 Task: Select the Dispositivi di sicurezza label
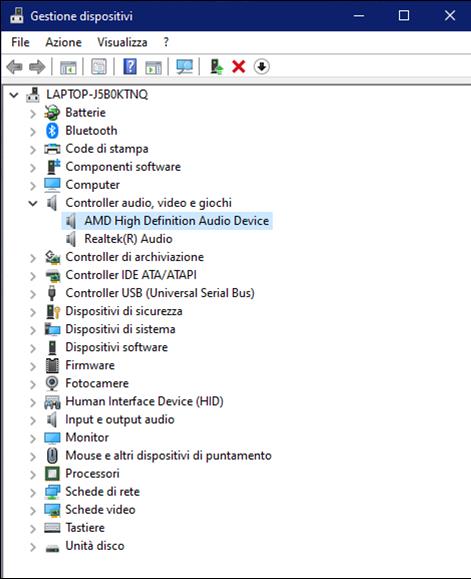tap(124, 311)
